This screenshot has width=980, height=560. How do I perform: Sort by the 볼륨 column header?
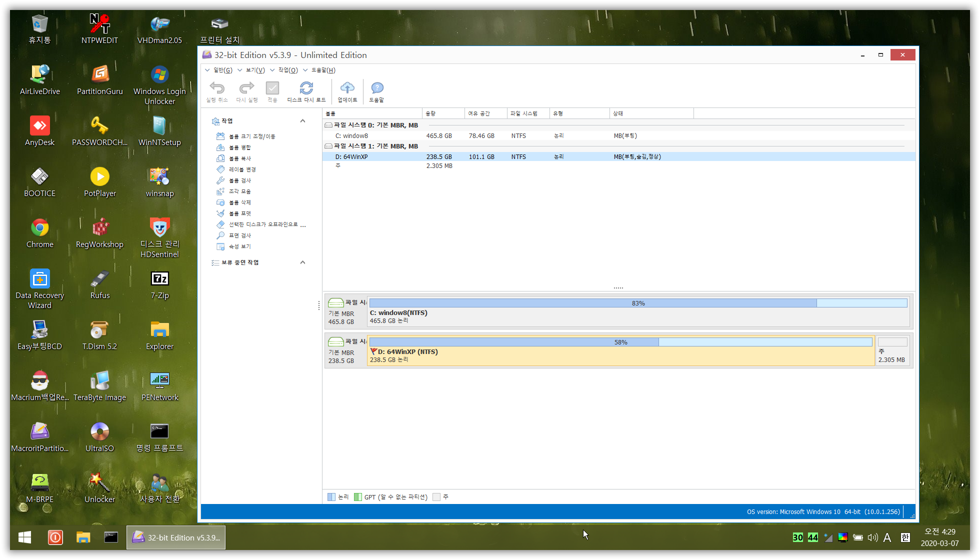click(x=372, y=113)
